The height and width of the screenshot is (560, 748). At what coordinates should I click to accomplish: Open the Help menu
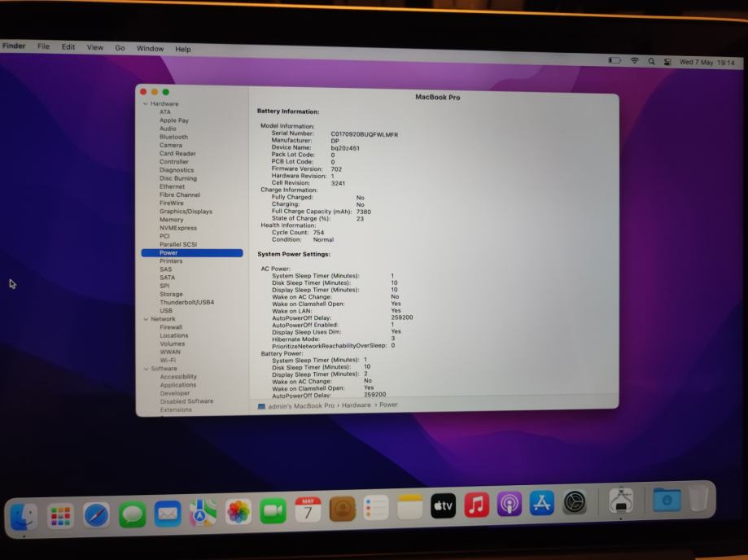[x=182, y=49]
